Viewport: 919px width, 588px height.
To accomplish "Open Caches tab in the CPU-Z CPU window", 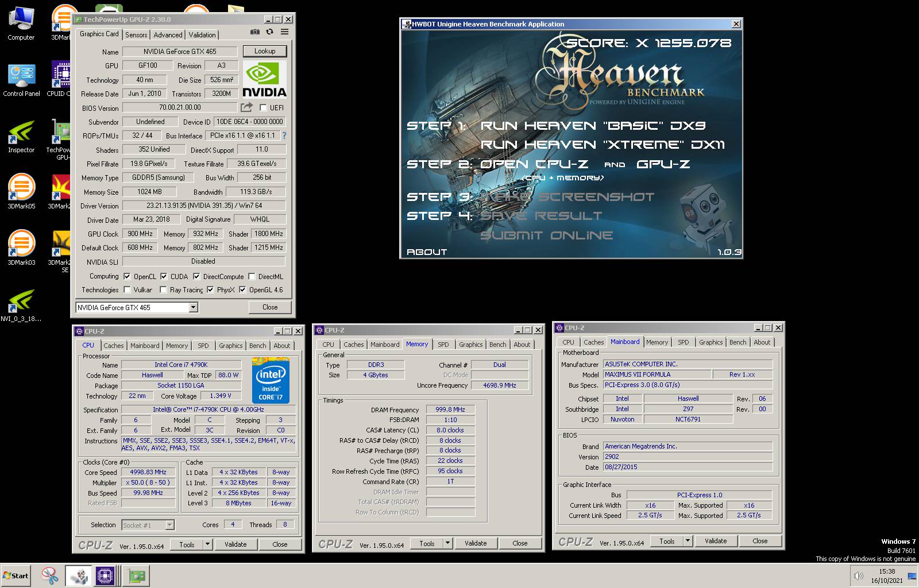I will (114, 346).
